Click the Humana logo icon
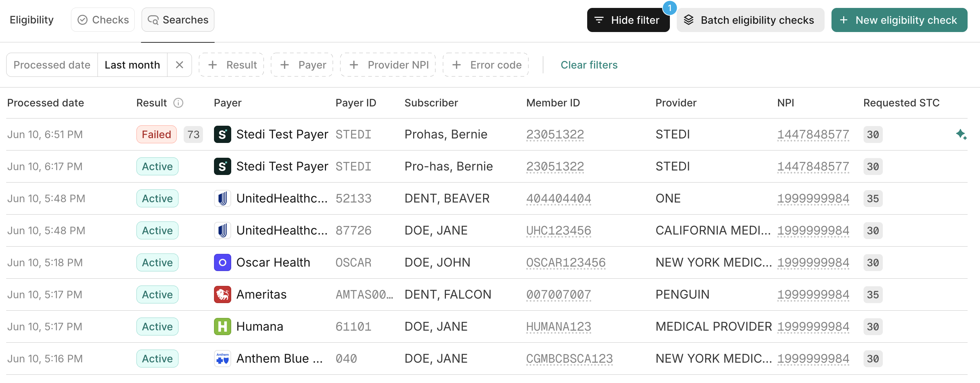This screenshot has width=980, height=383. coord(223,327)
